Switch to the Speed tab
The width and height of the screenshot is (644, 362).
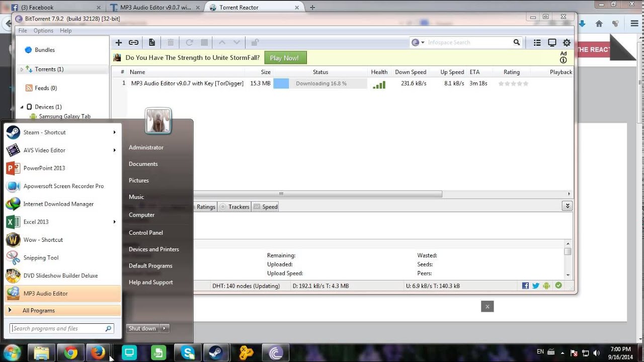coord(266,207)
